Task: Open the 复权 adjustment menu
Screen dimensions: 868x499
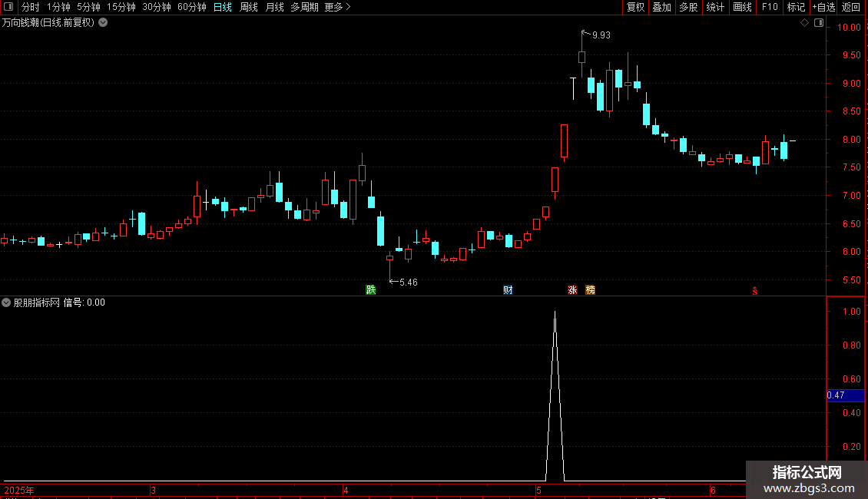Action: click(635, 7)
